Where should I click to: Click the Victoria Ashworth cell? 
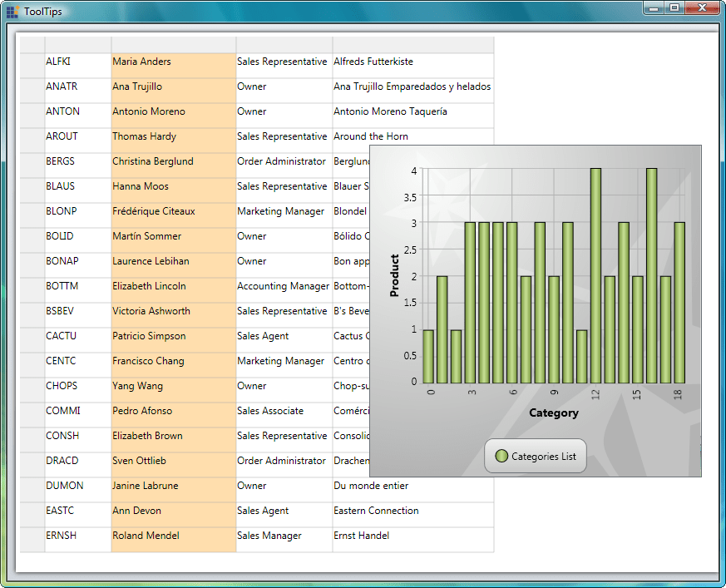[174, 316]
